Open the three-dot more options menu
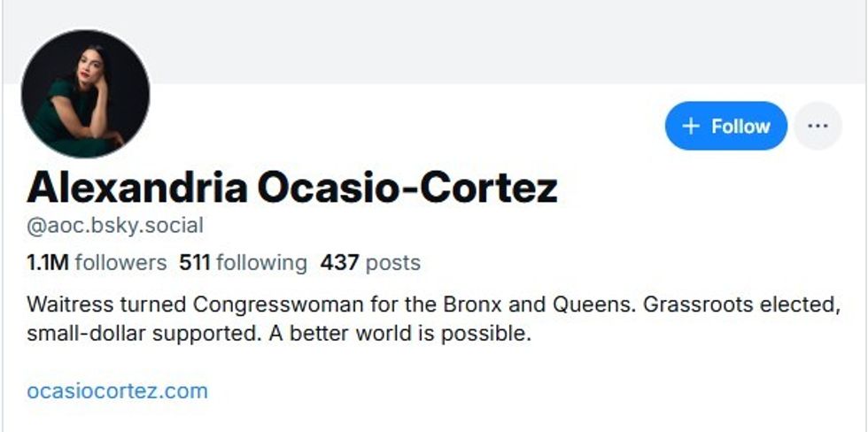The height and width of the screenshot is (432, 868). (x=818, y=127)
